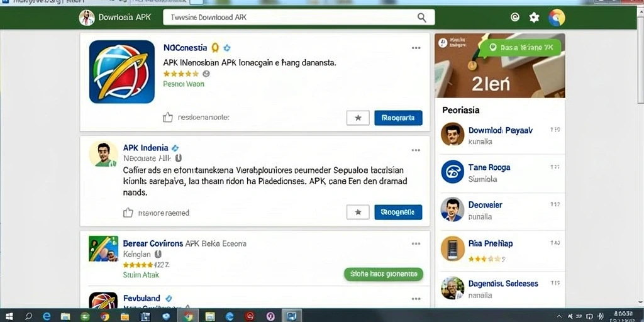This screenshot has height=322, width=644.
Task: Click the gold badge next to NdConestia
Action: click(x=215, y=48)
